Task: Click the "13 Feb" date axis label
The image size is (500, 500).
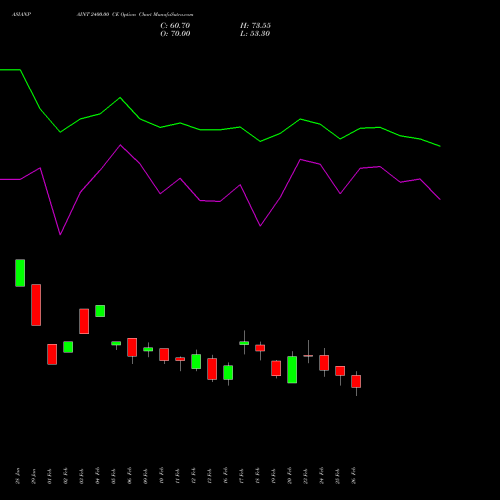Action: pyautogui.click(x=210, y=476)
